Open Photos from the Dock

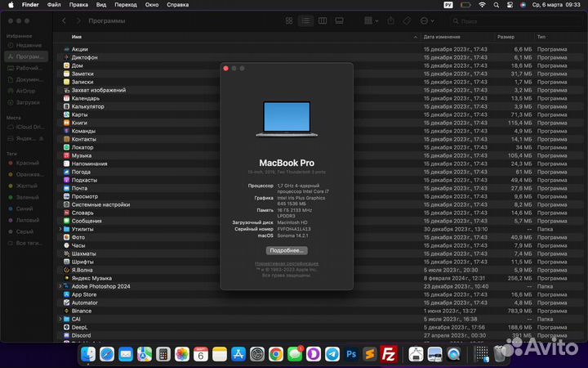click(182, 354)
